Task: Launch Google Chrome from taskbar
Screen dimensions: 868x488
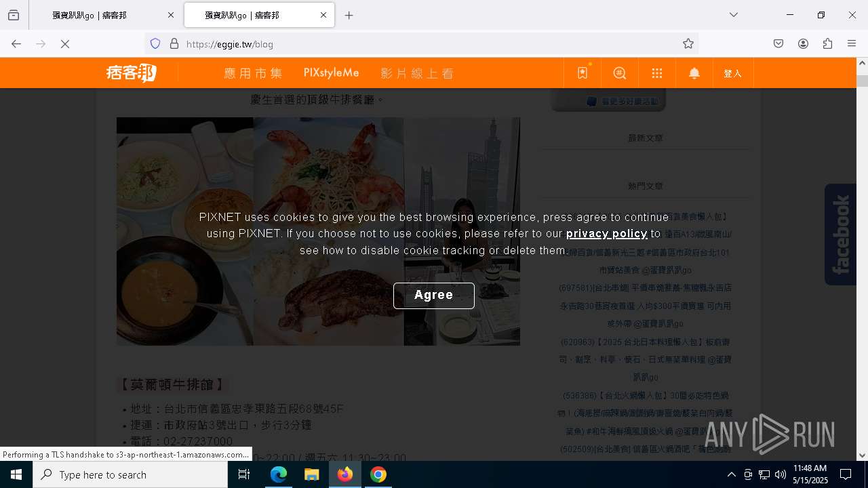Action: [378, 474]
